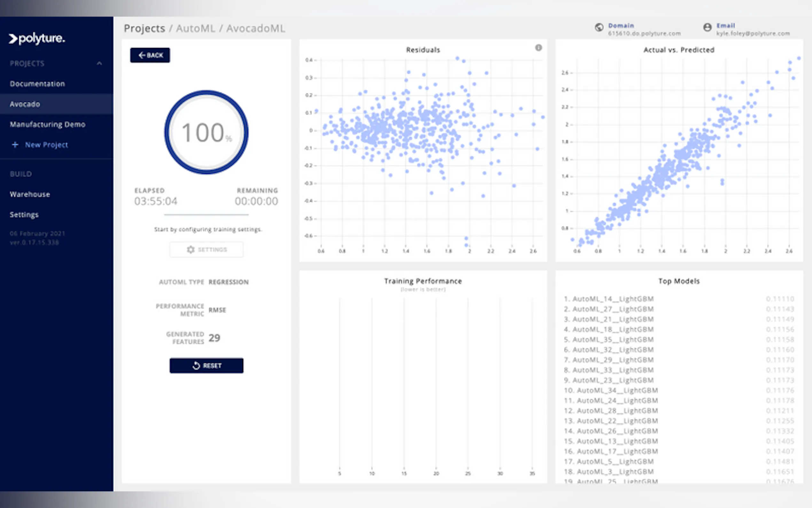Click the gear icon in the Settings button
This screenshot has width=812, height=508.
[x=191, y=250]
